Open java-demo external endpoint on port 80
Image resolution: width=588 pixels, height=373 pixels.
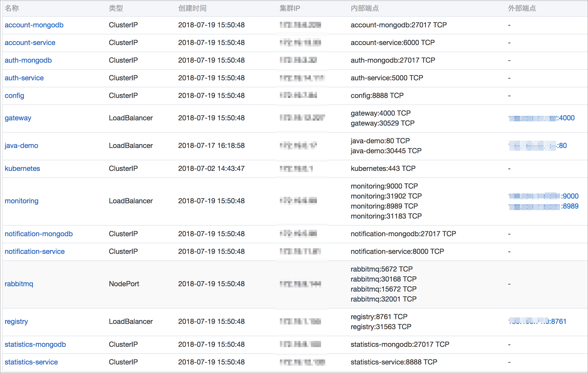[x=538, y=146]
